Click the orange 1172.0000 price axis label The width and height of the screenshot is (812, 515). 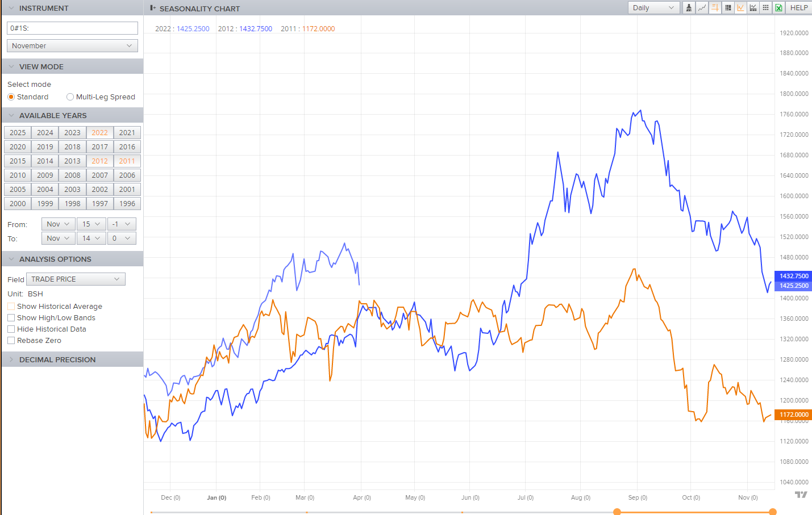pos(793,414)
